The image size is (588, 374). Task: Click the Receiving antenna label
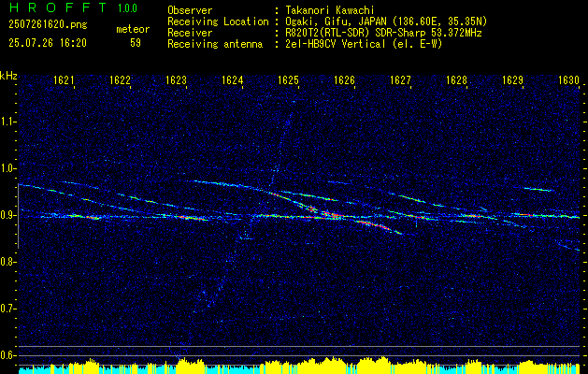click(215, 44)
